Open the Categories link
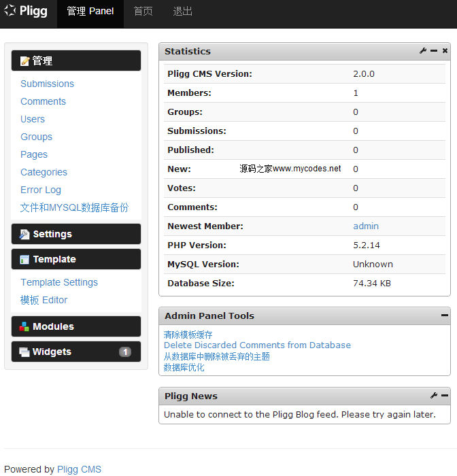This screenshot has height=476, width=457. [44, 172]
